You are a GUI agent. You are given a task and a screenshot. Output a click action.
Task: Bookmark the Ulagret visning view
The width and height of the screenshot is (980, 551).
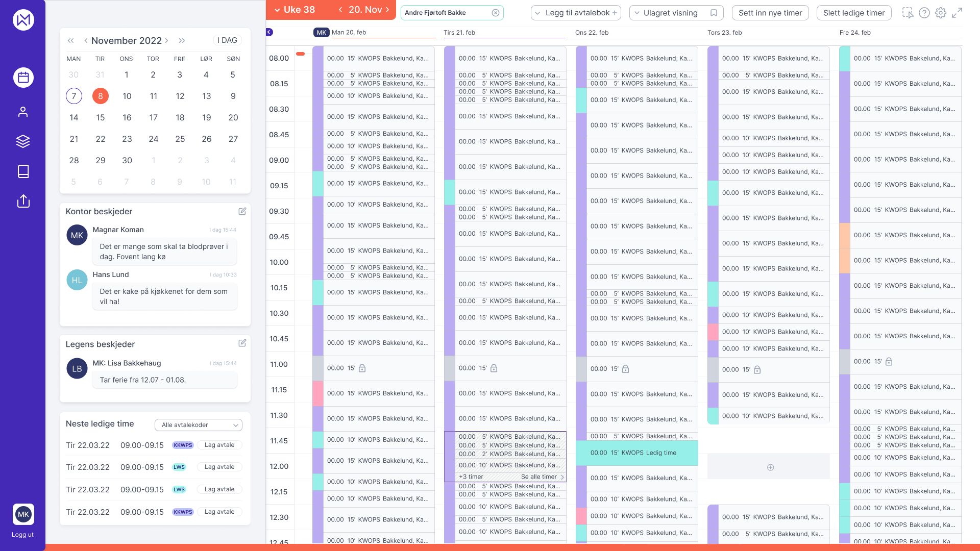pyautogui.click(x=714, y=13)
